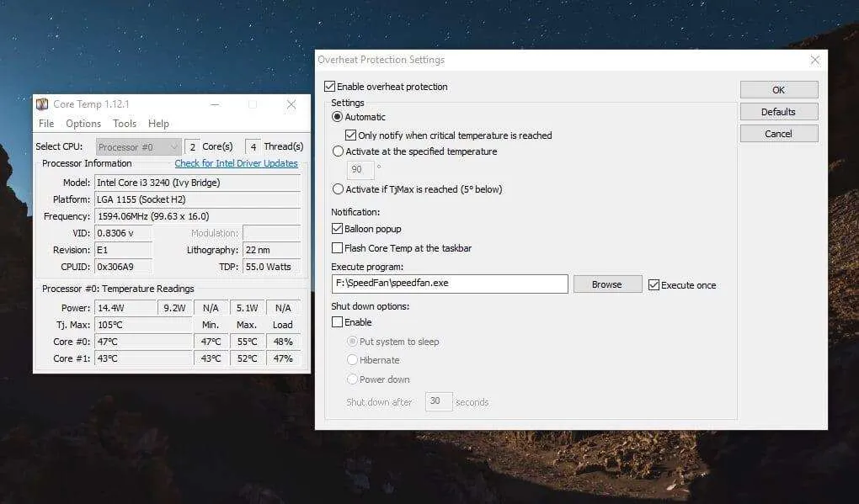Click the 9.2W power reading

(175, 308)
